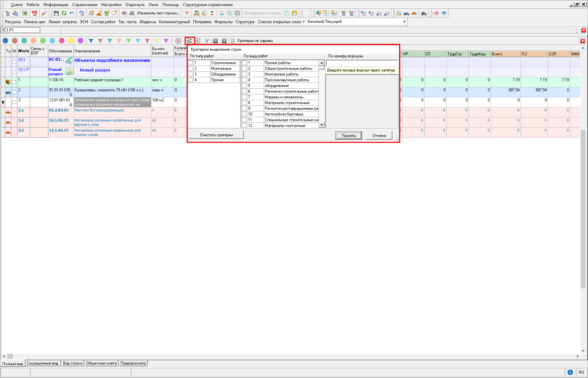Click the PDF export icon
The height and width of the screenshot is (378, 588).
pos(34,13)
